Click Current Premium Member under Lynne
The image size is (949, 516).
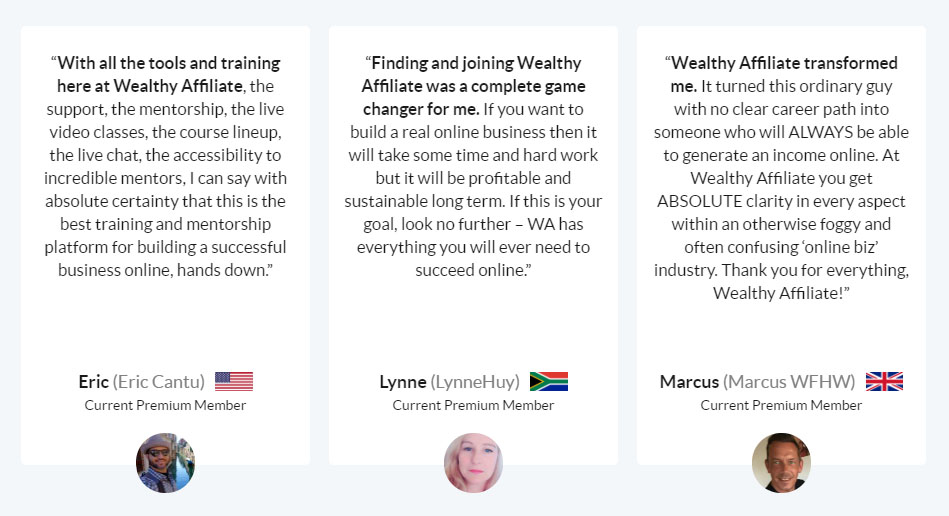[x=473, y=405]
